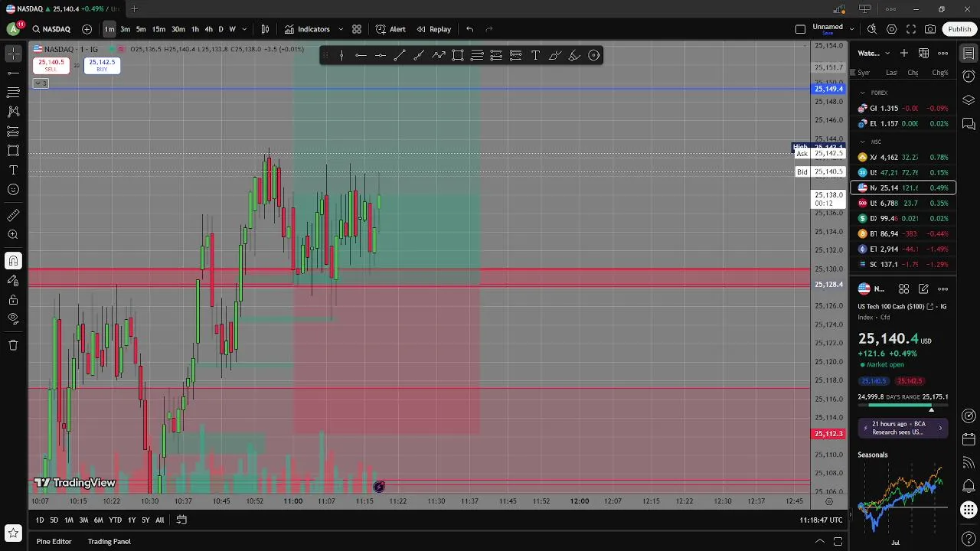Expand the timeframe interval dropdown

244,29
